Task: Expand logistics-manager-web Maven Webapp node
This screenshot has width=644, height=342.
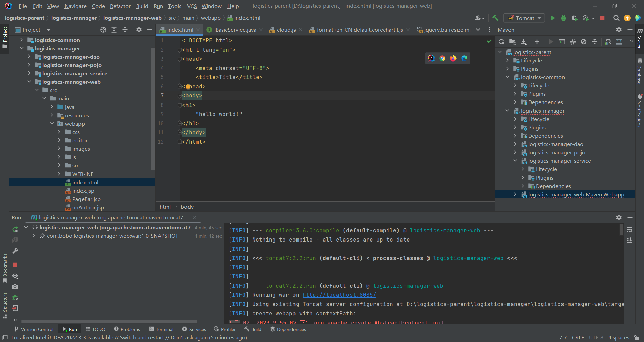Action: pos(515,195)
